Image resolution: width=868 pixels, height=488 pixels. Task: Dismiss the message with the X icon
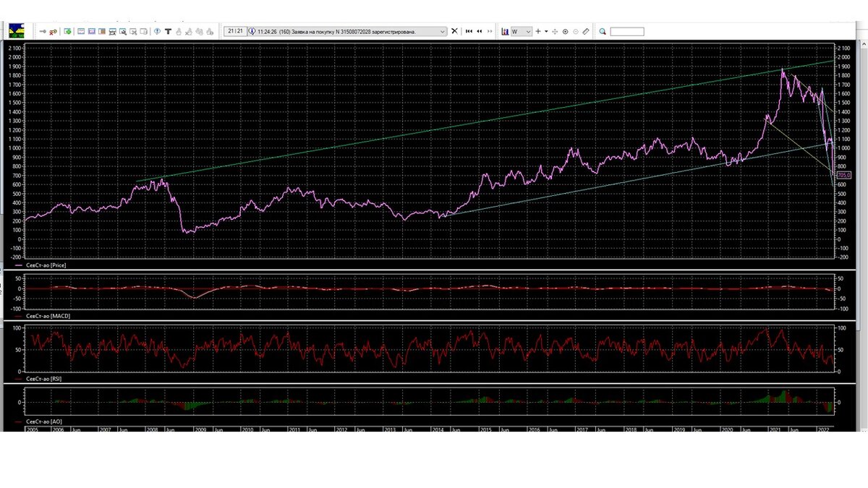[x=455, y=31]
